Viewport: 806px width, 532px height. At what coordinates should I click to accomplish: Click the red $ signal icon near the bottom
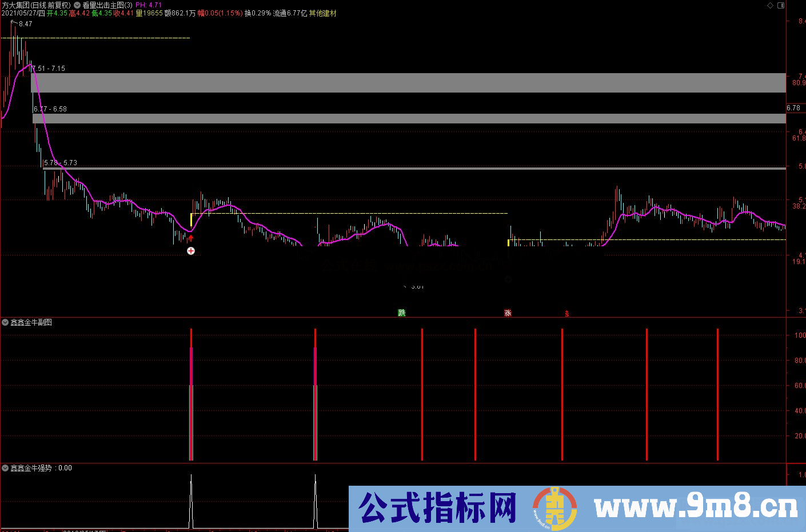[566, 313]
